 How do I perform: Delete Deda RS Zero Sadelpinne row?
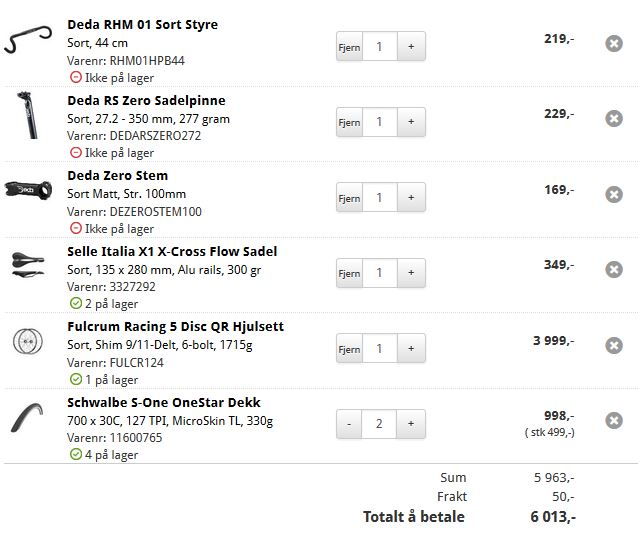pos(614,119)
